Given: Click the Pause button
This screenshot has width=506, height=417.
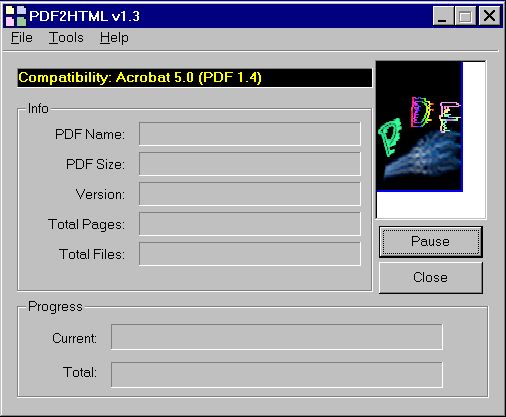Looking at the screenshot, I should point(430,242).
